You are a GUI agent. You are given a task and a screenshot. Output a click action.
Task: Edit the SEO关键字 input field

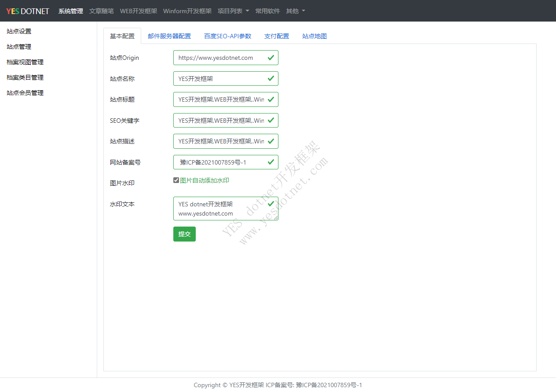tap(226, 121)
